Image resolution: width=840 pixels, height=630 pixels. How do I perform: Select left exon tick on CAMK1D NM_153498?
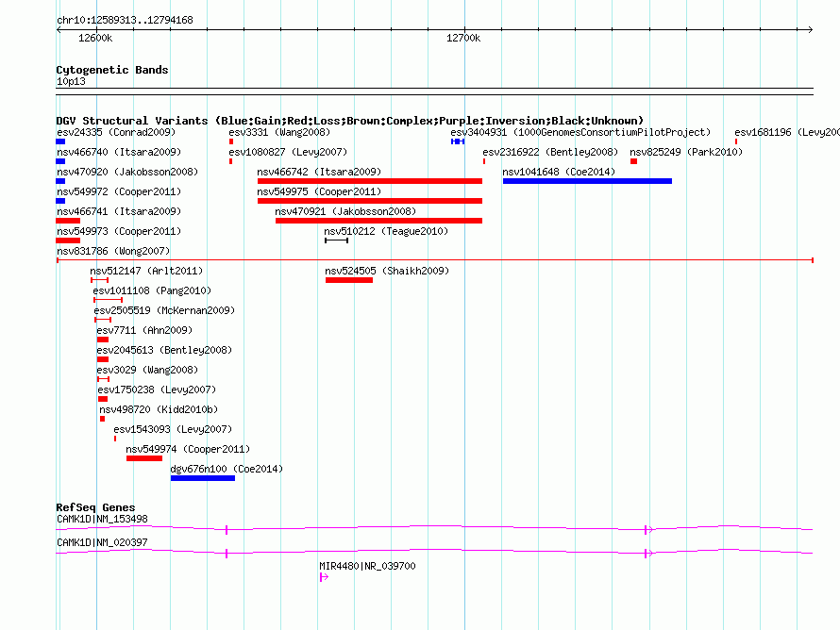[227, 530]
